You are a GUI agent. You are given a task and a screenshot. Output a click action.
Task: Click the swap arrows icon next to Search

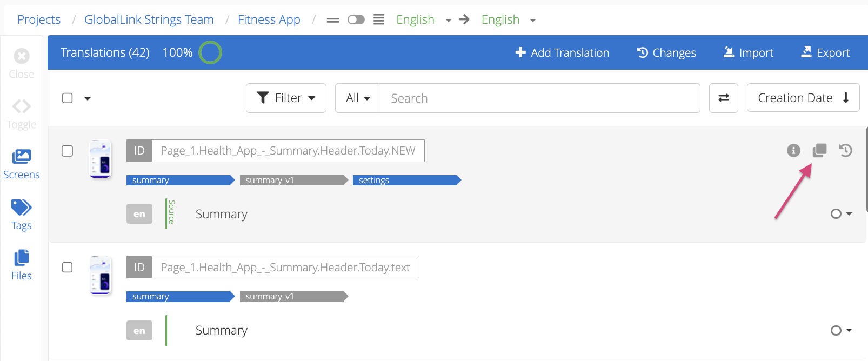pyautogui.click(x=723, y=98)
